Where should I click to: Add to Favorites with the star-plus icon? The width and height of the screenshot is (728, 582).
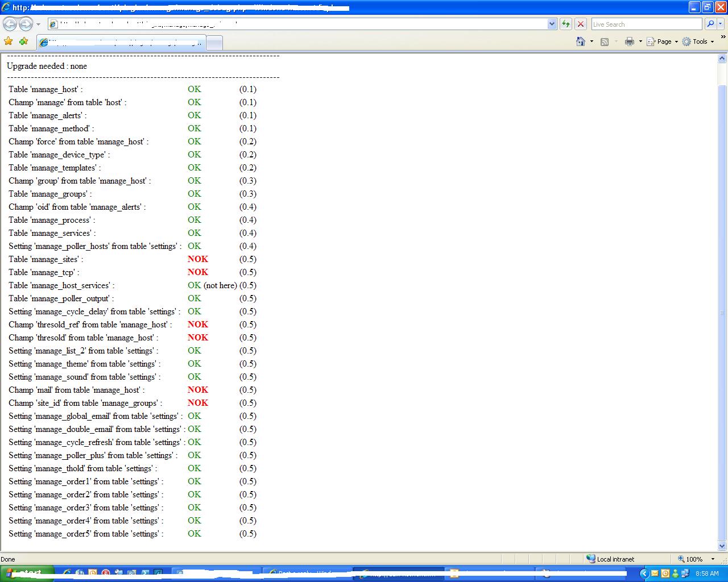(x=23, y=41)
